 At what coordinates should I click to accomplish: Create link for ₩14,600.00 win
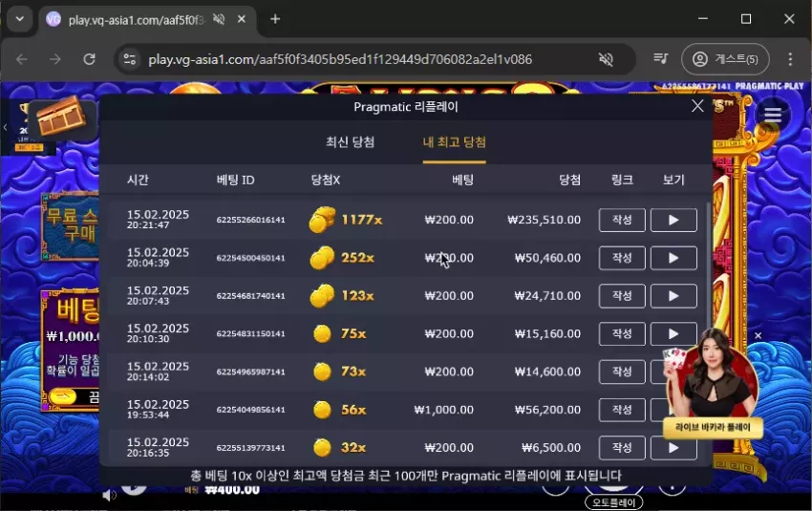click(622, 372)
